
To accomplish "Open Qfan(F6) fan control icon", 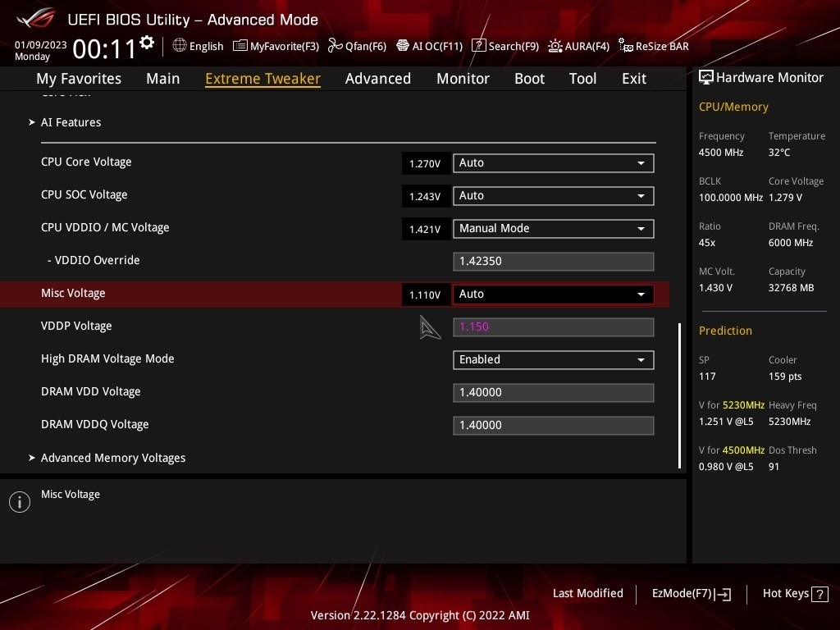I will click(x=335, y=46).
